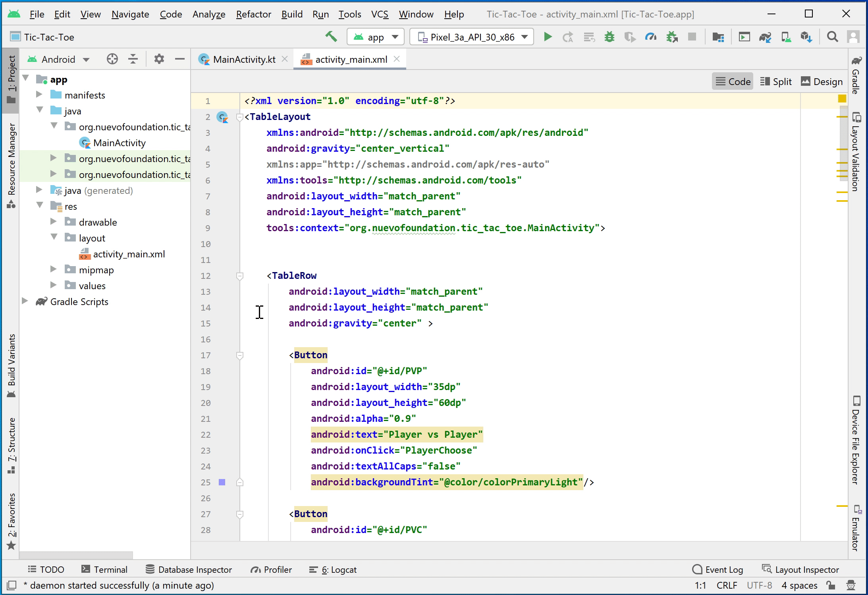Switch editor to Design view mode
The image size is (868, 595).
click(822, 81)
